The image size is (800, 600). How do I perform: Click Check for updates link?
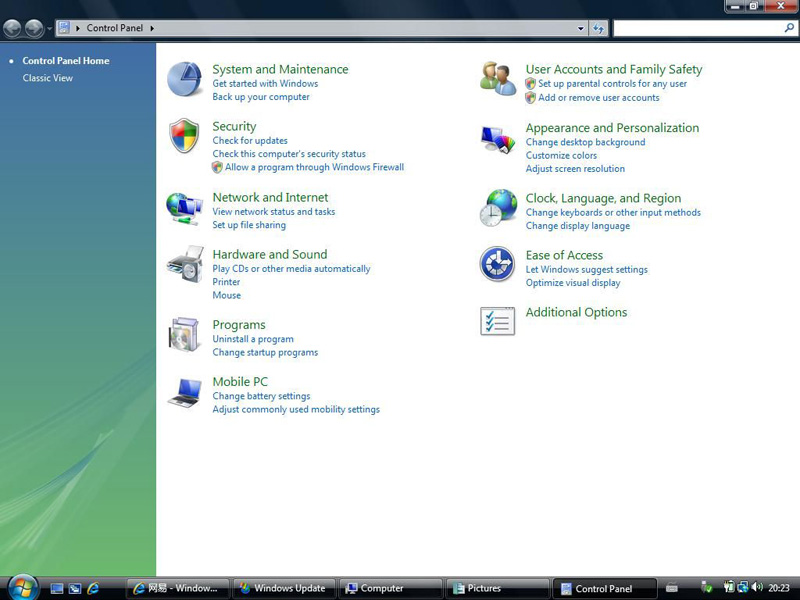pyautogui.click(x=250, y=140)
